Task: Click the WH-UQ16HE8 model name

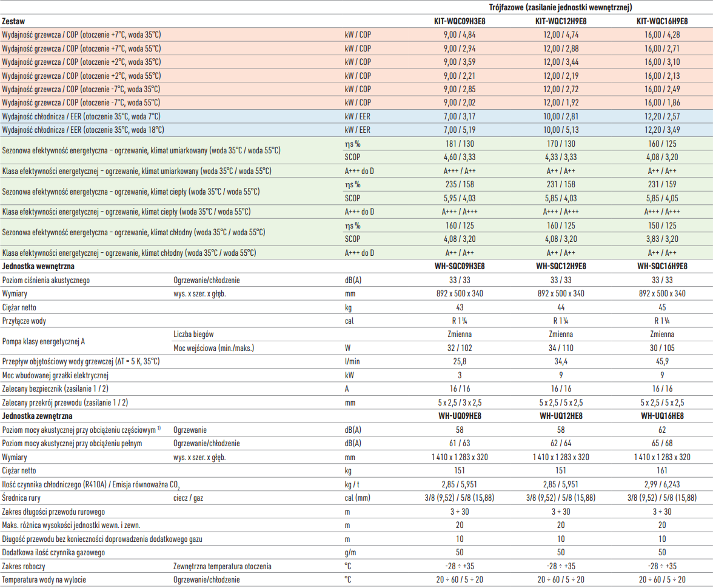Action: (x=662, y=416)
